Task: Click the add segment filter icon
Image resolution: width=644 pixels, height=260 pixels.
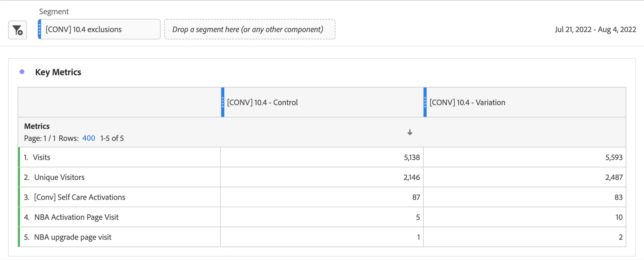Action: click(x=17, y=30)
